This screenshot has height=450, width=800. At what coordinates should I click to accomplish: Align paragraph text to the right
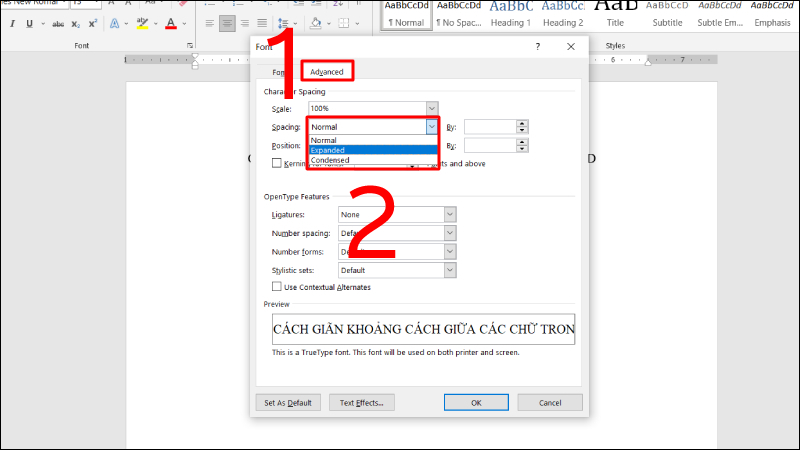click(x=245, y=23)
